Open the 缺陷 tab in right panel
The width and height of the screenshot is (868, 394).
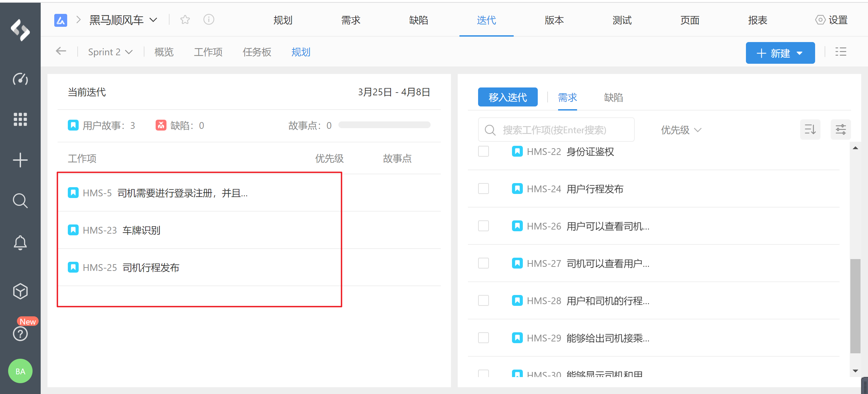(x=613, y=98)
